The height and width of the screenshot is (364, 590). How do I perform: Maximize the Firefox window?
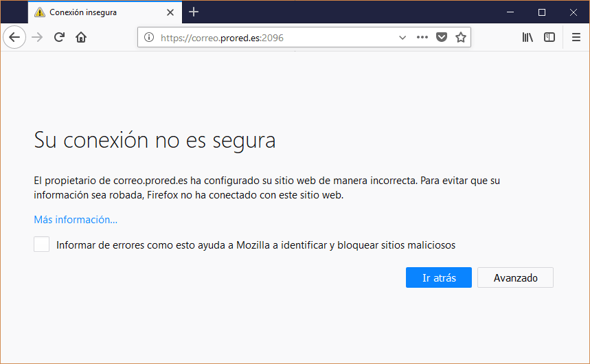point(542,12)
